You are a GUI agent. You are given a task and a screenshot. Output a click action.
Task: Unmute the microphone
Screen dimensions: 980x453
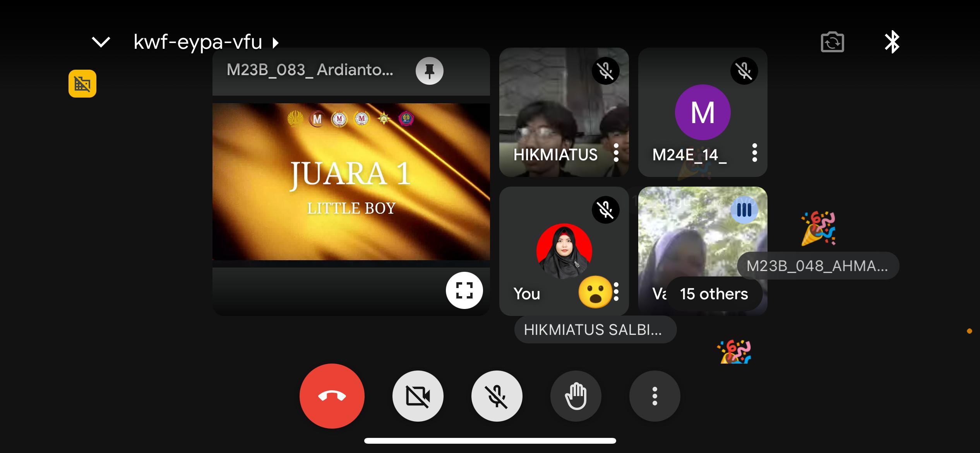tap(497, 396)
